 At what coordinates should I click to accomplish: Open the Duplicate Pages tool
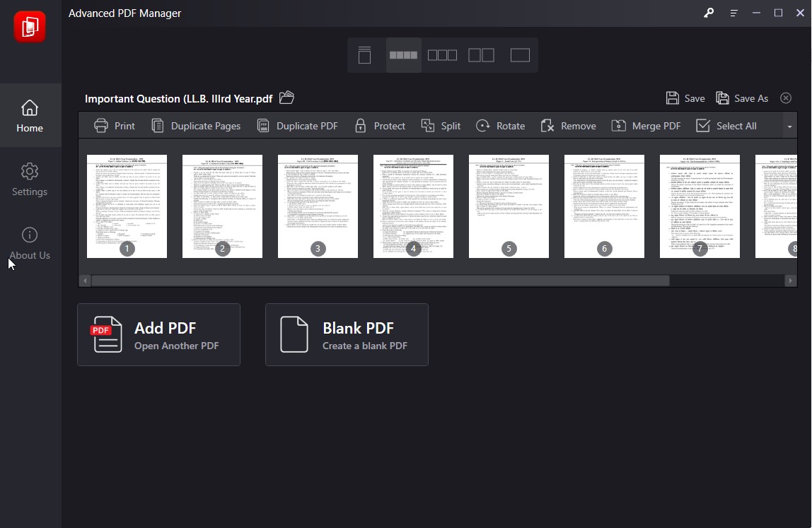pos(196,125)
